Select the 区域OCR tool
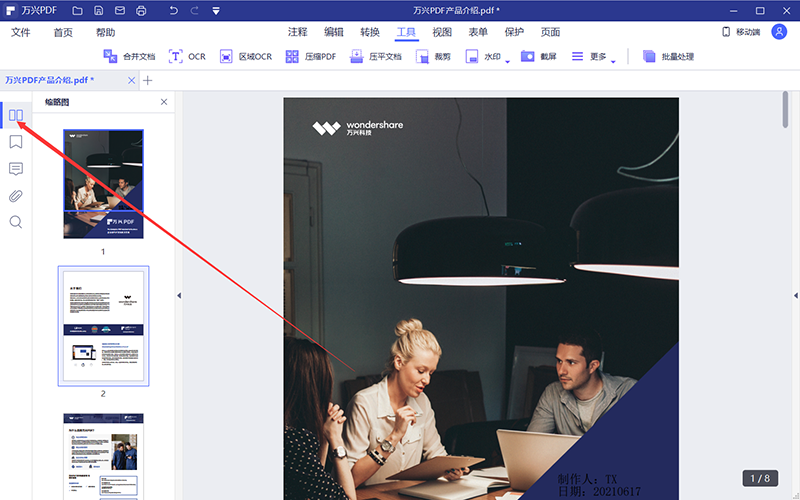800x500 pixels. 245,56
